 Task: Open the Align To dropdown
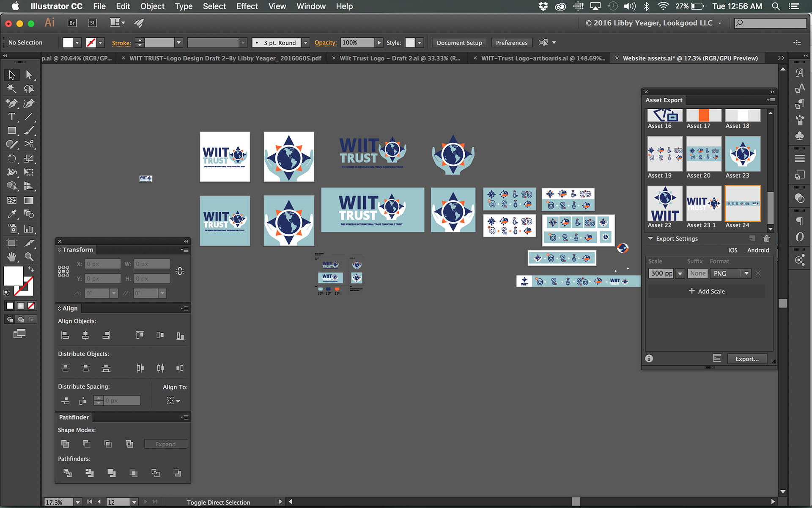pyautogui.click(x=173, y=400)
